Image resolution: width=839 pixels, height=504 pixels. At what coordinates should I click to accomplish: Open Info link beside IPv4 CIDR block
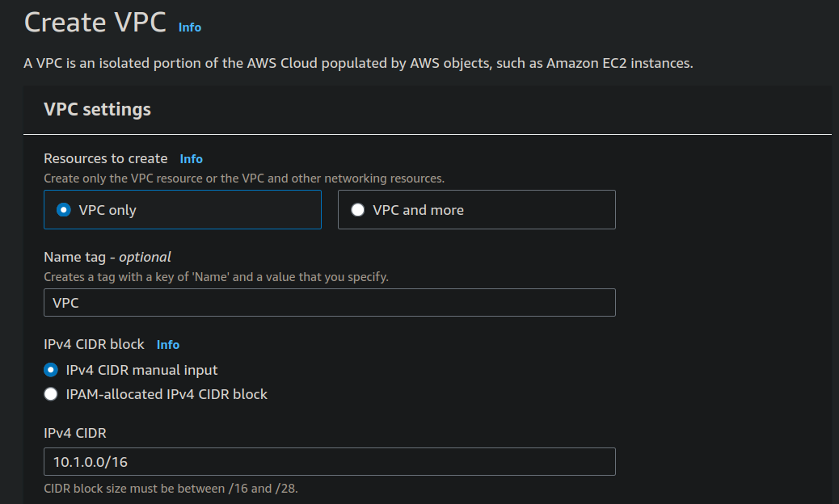168,345
